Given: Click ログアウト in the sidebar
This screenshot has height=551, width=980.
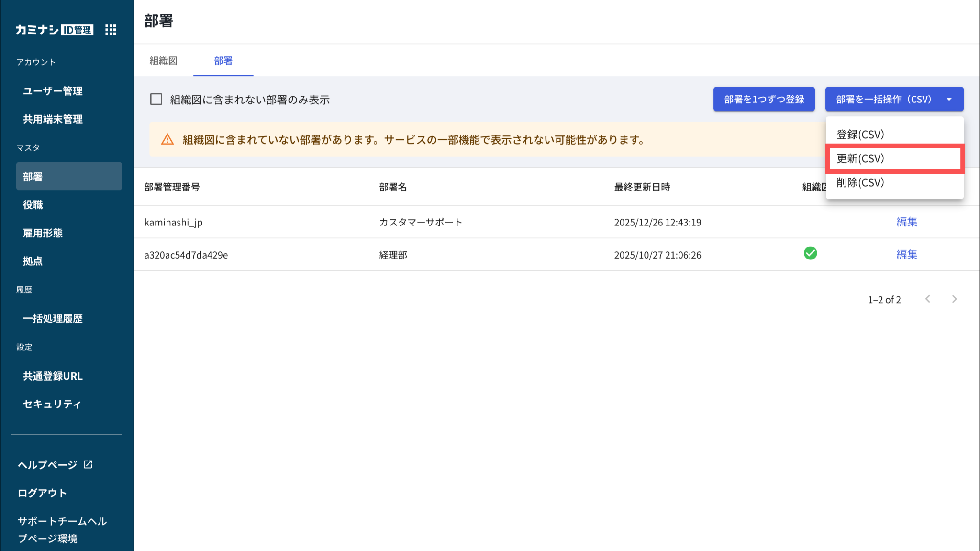Looking at the screenshot, I should coord(42,493).
